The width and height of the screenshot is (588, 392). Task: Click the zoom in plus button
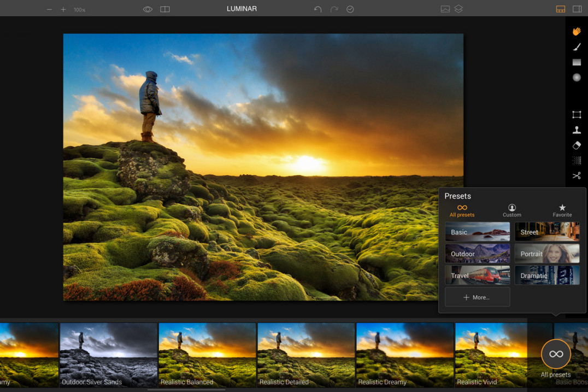click(x=63, y=10)
